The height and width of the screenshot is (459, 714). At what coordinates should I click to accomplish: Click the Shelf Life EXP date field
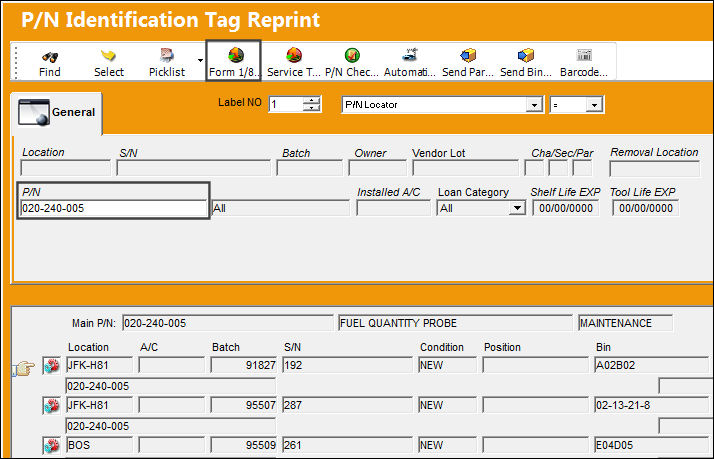(x=566, y=208)
